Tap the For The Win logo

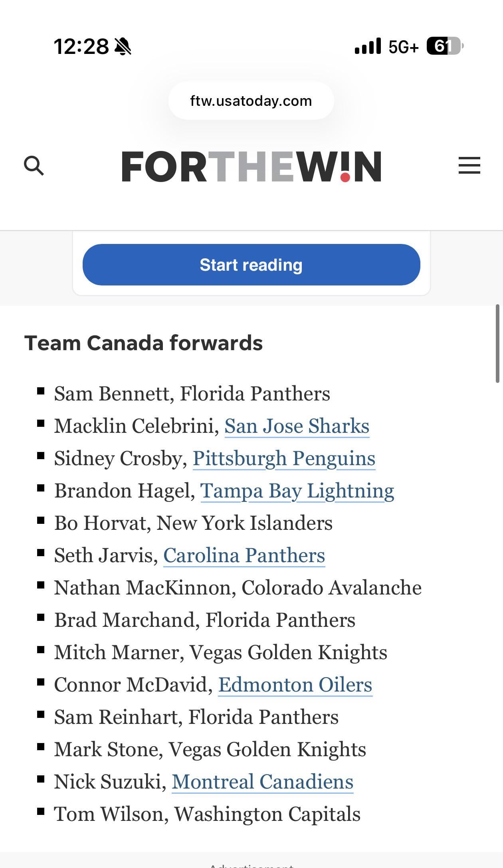point(251,166)
